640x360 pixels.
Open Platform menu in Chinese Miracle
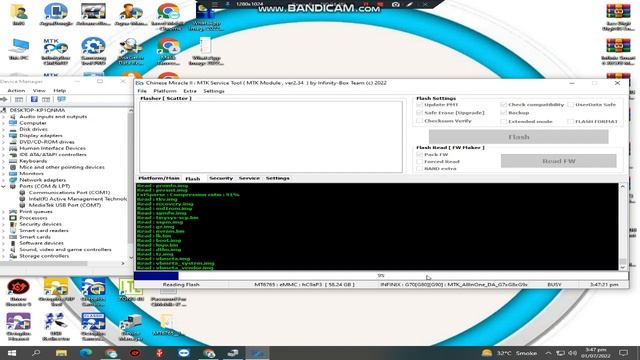(x=165, y=91)
